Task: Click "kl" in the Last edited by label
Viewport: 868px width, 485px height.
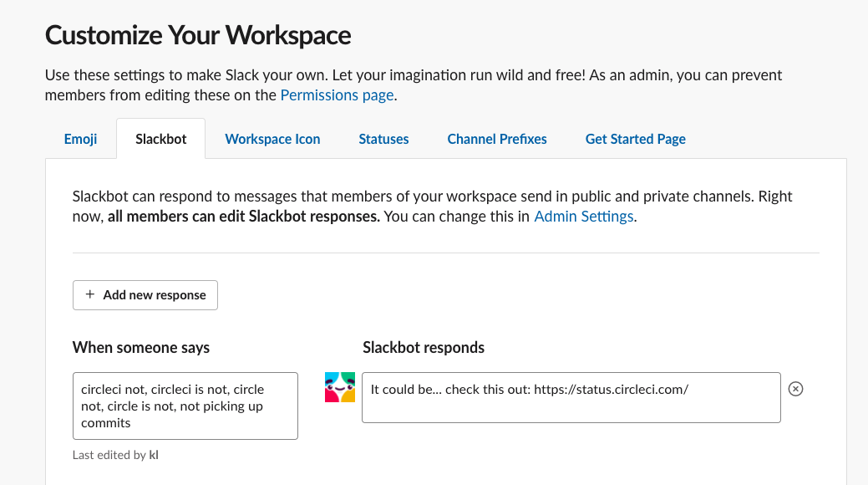Action: pos(153,455)
